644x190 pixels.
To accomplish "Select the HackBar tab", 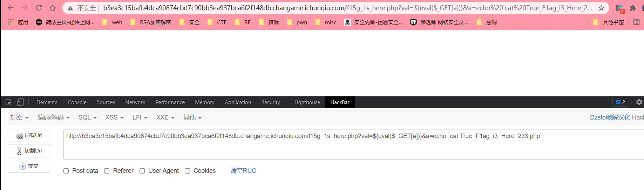I will (340, 102).
